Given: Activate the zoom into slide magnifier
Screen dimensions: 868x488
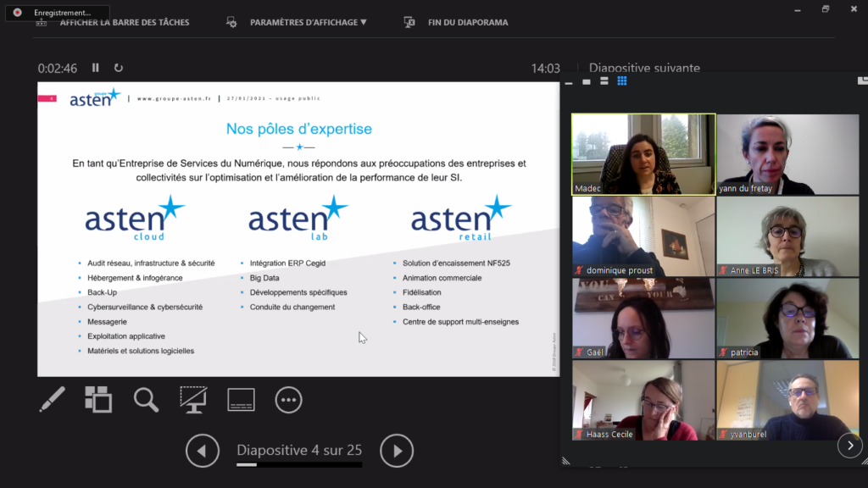Looking at the screenshot, I should click(x=146, y=399).
